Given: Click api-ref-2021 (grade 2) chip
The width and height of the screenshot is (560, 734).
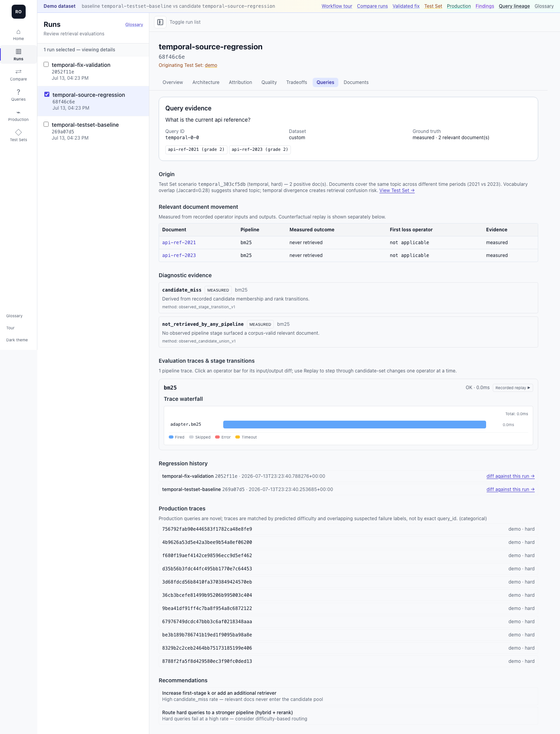Looking at the screenshot, I should pos(196,150).
